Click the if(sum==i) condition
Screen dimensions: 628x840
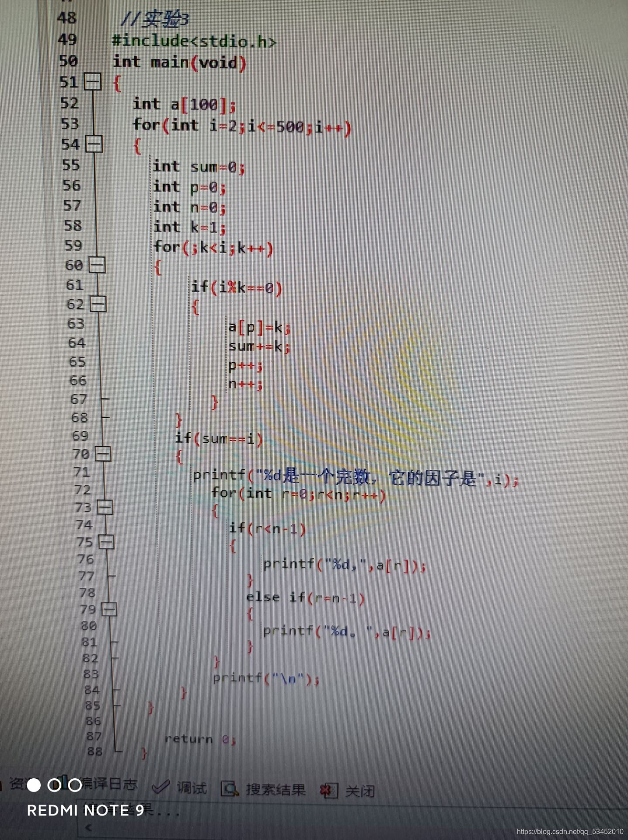point(219,438)
